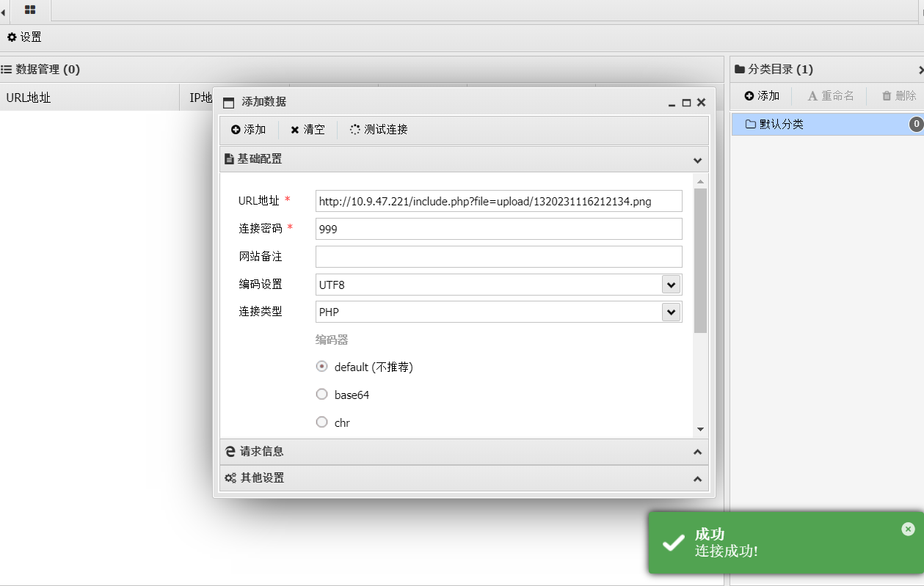Click the 默认分类 count badge 0

point(916,125)
